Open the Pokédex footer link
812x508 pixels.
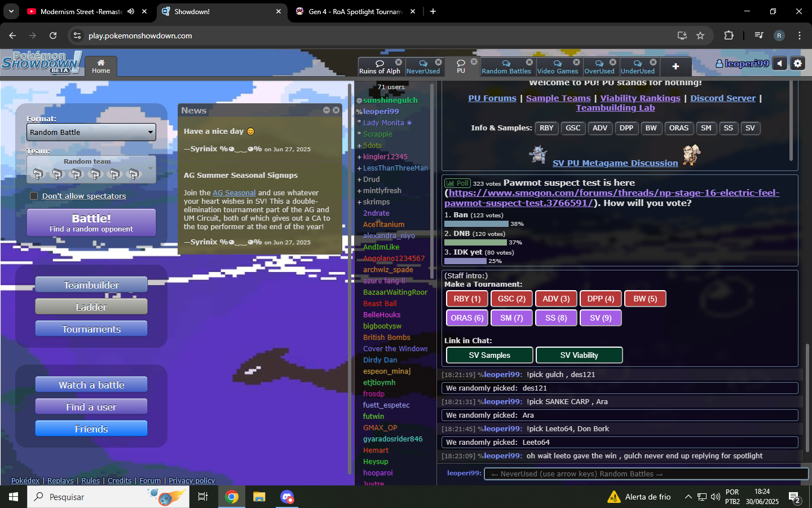(x=25, y=480)
